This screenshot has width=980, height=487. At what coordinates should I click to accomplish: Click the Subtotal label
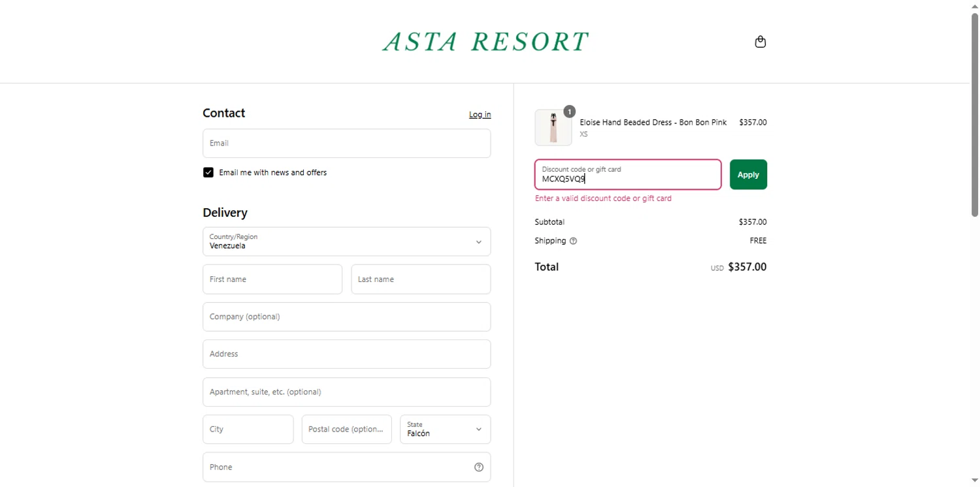[549, 222]
